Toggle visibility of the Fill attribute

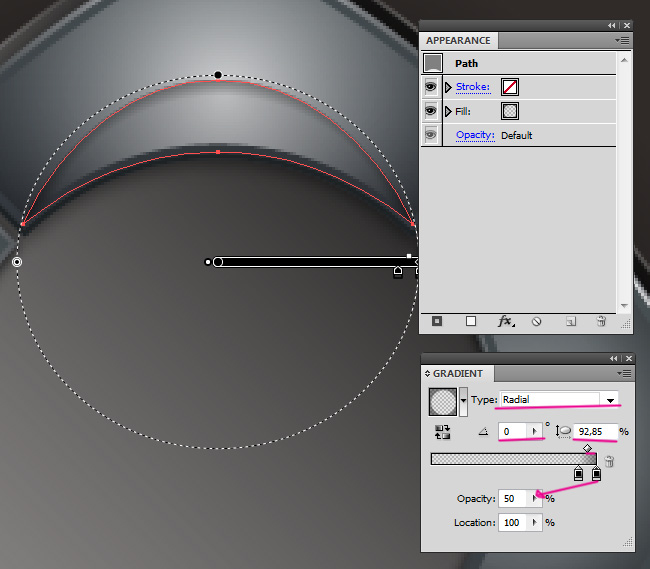[x=431, y=111]
